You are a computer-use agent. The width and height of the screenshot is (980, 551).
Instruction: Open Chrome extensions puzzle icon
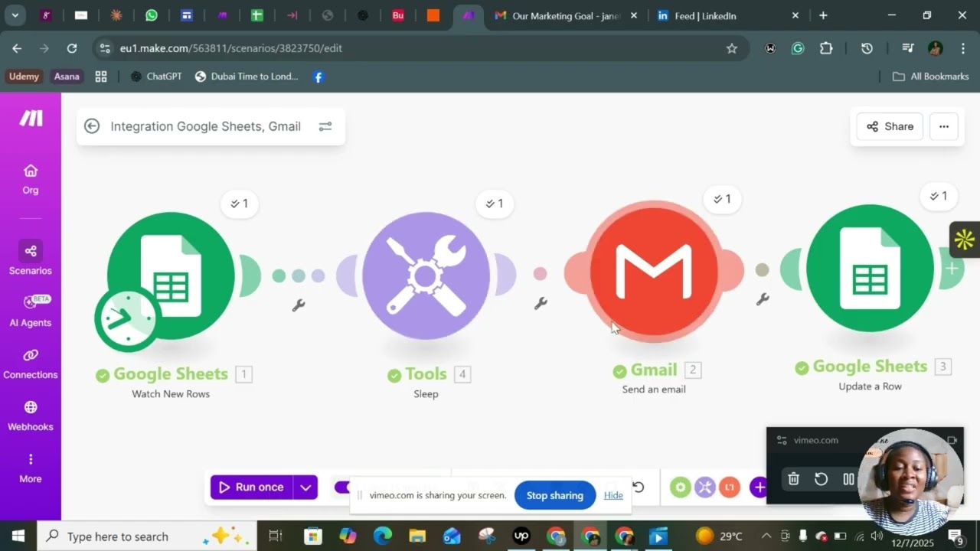(826, 48)
